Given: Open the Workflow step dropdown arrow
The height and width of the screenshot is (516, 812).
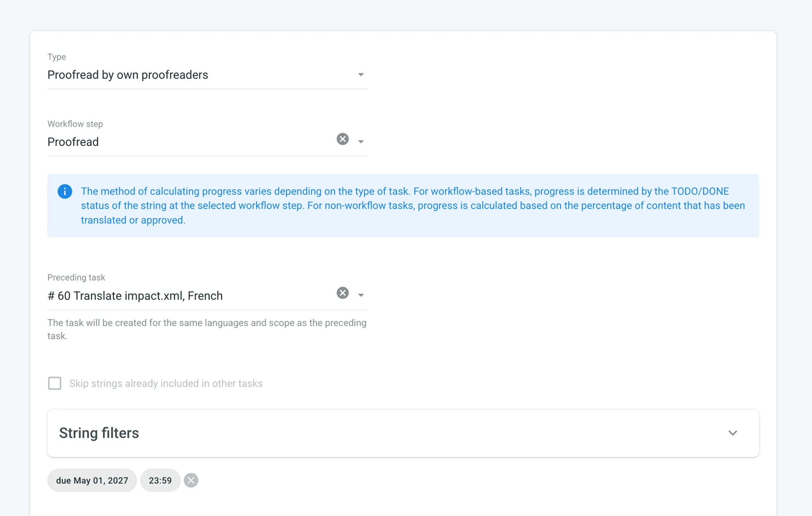Looking at the screenshot, I should point(361,141).
